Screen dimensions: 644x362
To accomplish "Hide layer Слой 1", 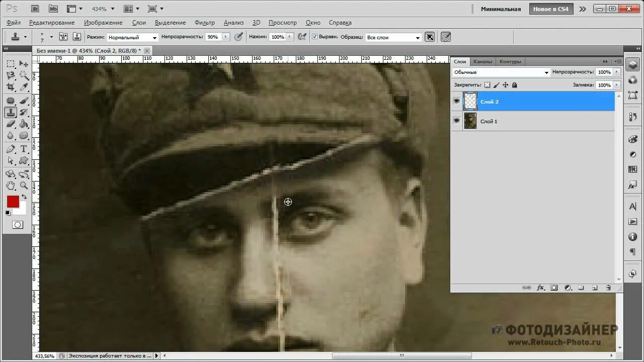I will [x=456, y=121].
